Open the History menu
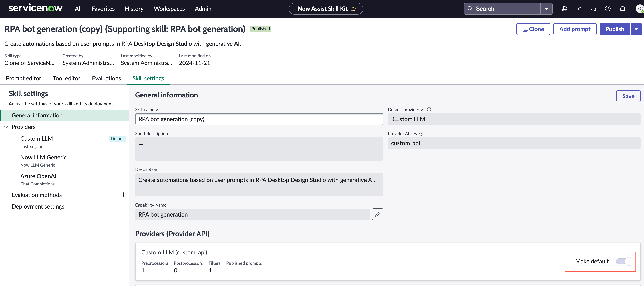Image resolution: width=644 pixels, height=286 pixels. (134, 9)
